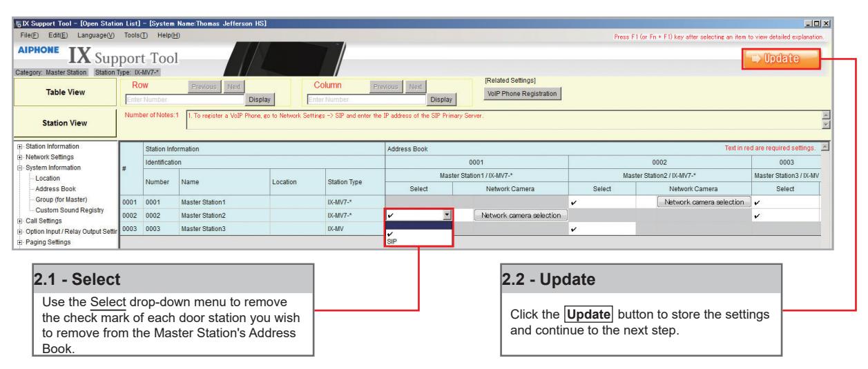Click the Station Type column header

coord(354,182)
